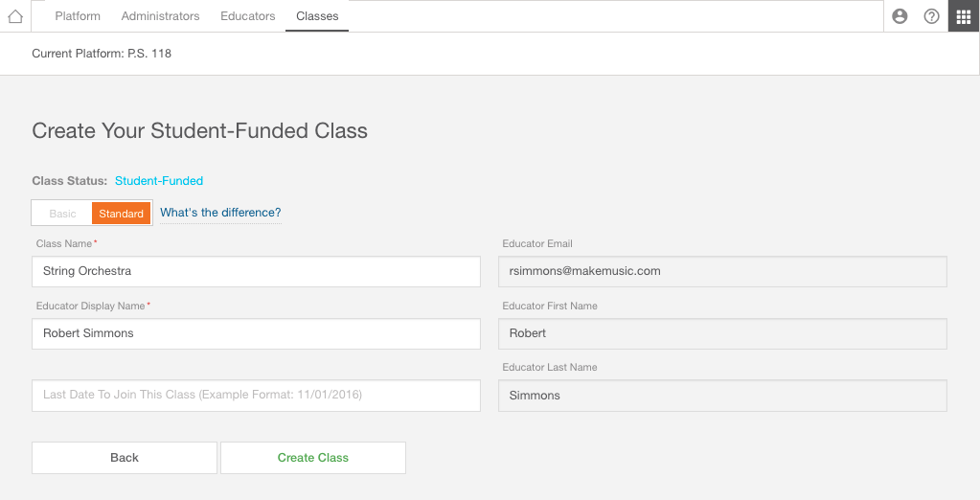Open the Administrators tab

(x=161, y=16)
